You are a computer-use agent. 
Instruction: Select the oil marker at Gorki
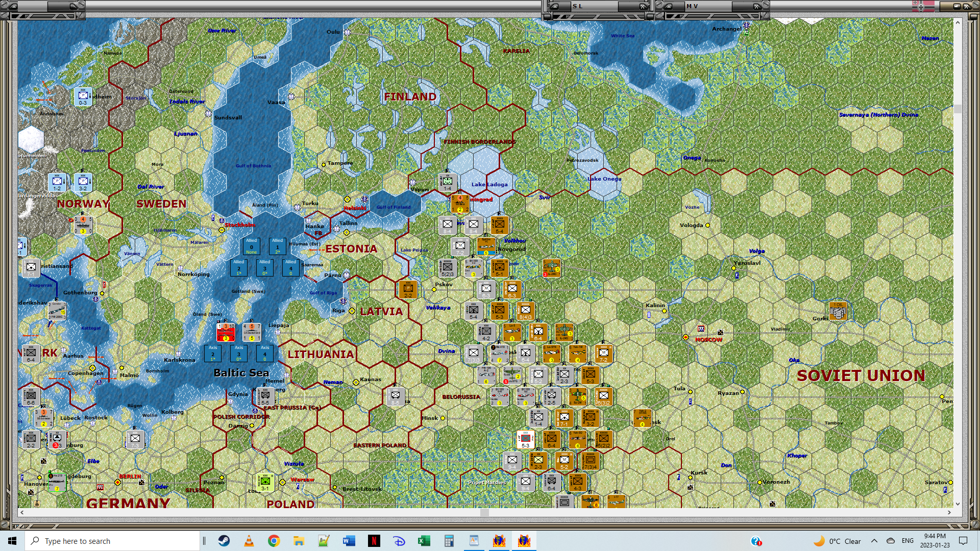(x=838, y=311)
